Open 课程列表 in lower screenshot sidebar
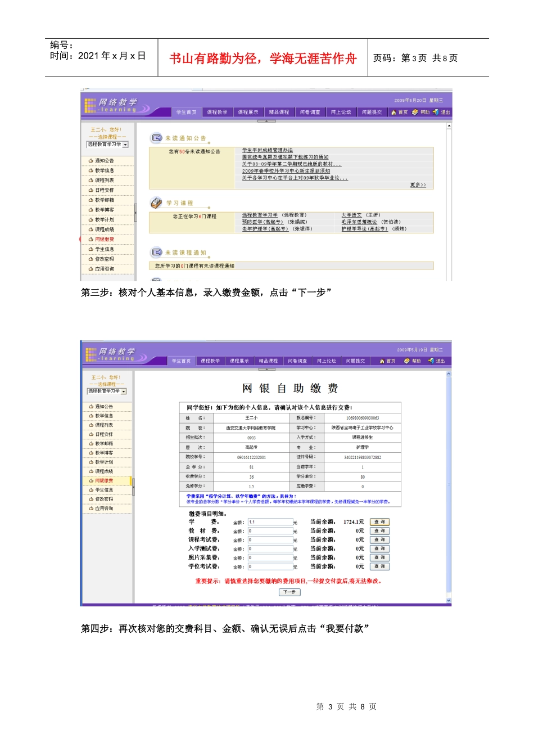Screen dimensions: 534x756 pyautogui.click(x=104, y=425)
